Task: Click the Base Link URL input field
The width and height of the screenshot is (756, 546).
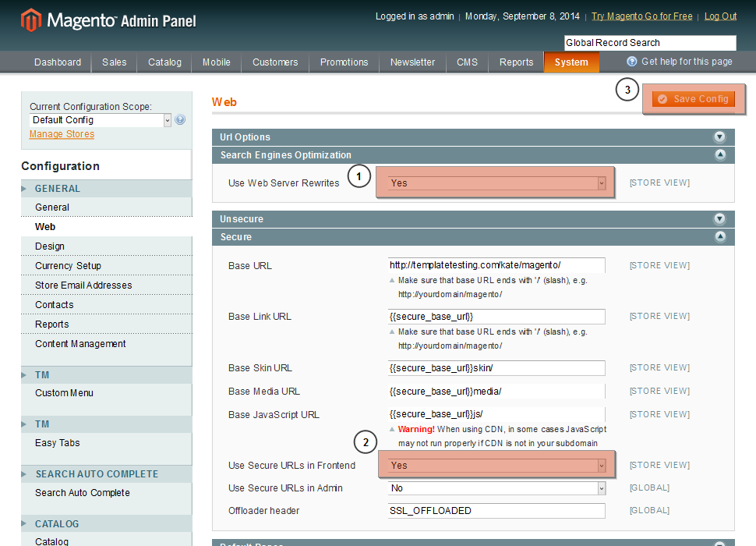Action: pos(496,317)
